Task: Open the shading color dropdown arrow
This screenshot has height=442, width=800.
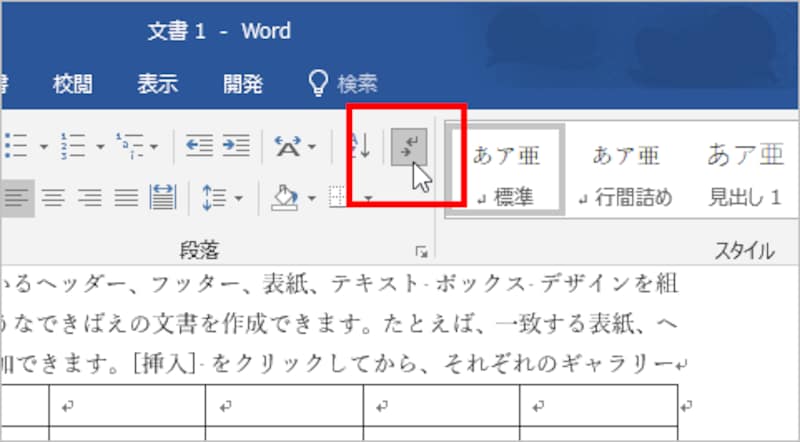Action: point(311,198)
